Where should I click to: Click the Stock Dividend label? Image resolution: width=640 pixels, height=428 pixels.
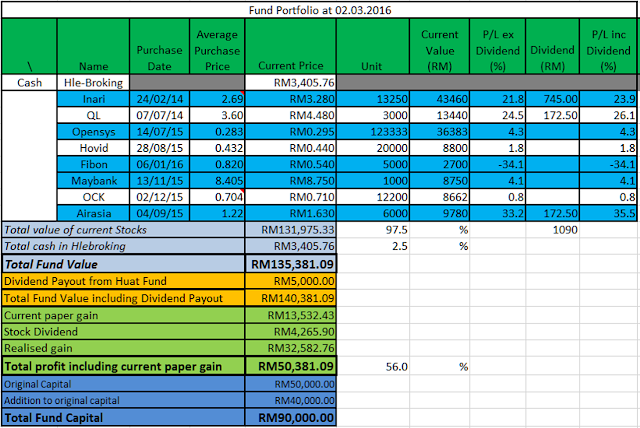point(123,331)
